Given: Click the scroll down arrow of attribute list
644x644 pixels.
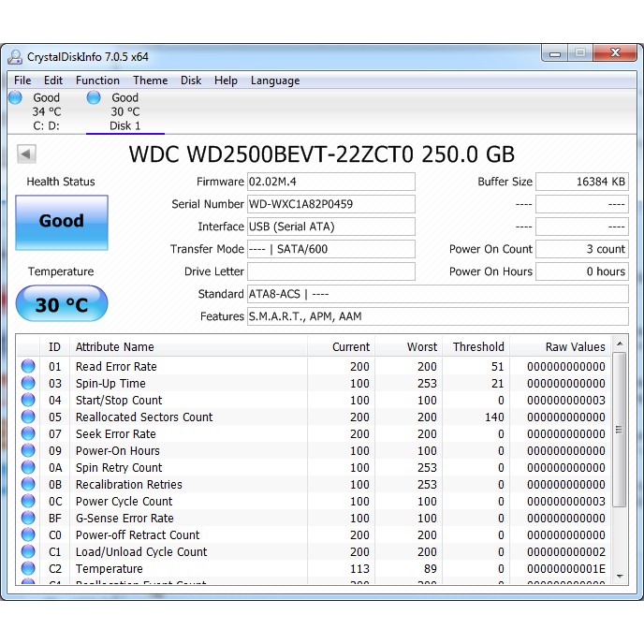Looking at the screenshot, I should click(618, 578).
